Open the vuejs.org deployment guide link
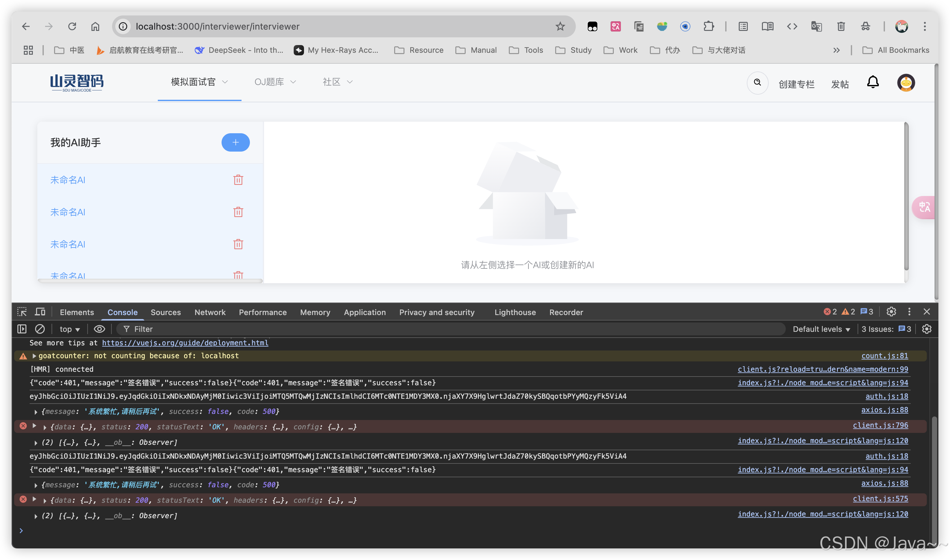 (185, 343)
